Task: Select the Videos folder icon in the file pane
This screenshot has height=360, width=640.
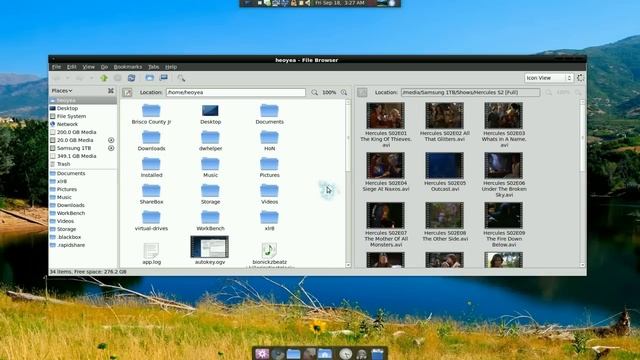Action: click(269, 190)
